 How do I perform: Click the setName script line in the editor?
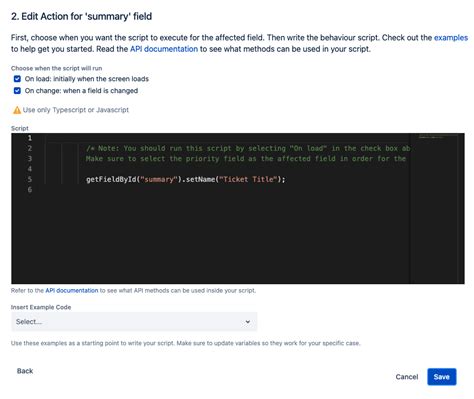186,179
